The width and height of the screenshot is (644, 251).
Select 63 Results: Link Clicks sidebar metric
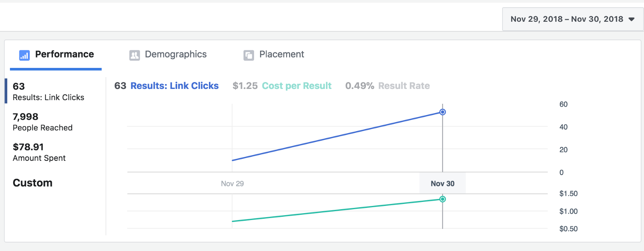point(48,91)
